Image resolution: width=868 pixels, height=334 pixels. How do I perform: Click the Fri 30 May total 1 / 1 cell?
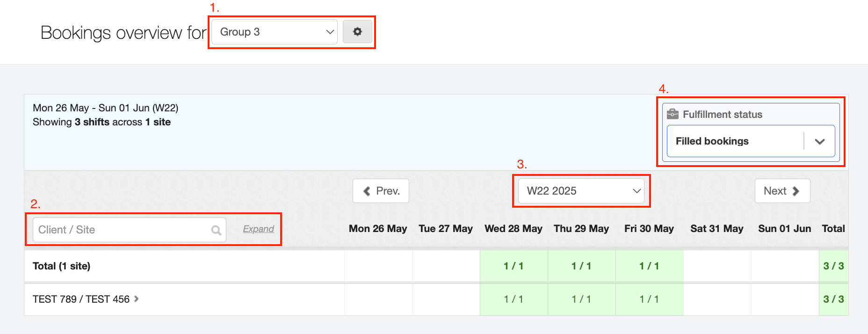pos(649,266)
